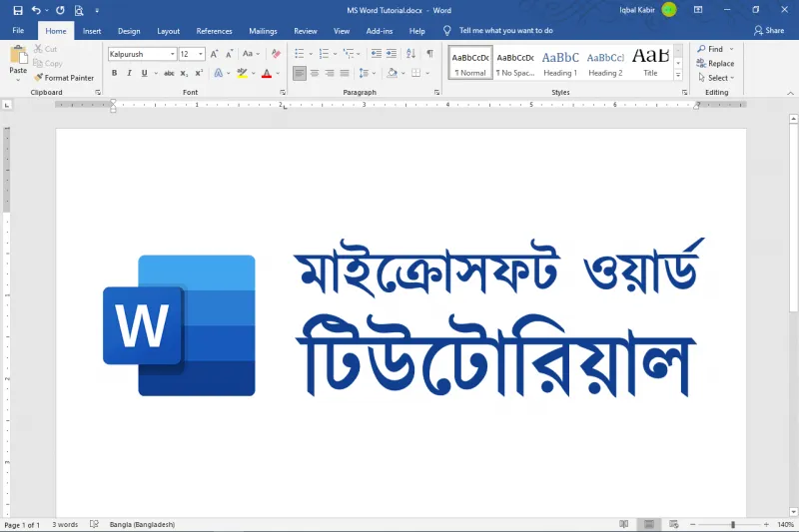Open Print Preview from Quick Access toolbar
The width and height of the screenshot is (799, 532).
click(79, 10)
